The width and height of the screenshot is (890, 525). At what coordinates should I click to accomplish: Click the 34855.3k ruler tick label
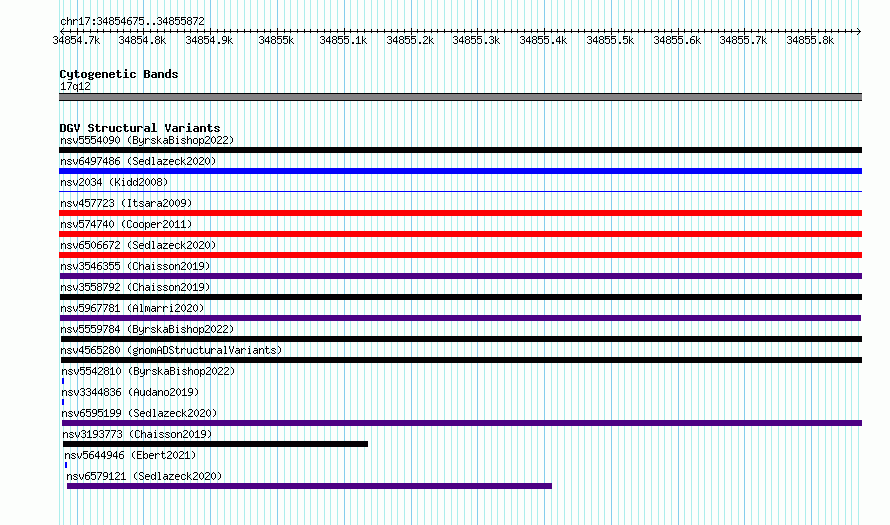[476, 40]
